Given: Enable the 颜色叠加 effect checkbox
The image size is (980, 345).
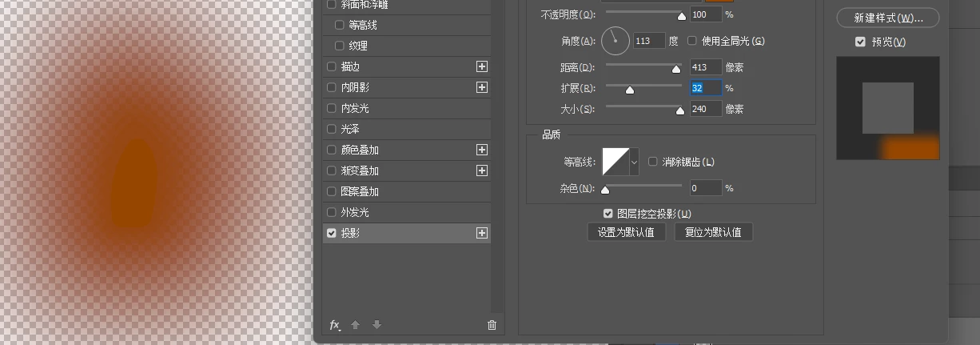Looking at the screenshot, I should 332,150.
